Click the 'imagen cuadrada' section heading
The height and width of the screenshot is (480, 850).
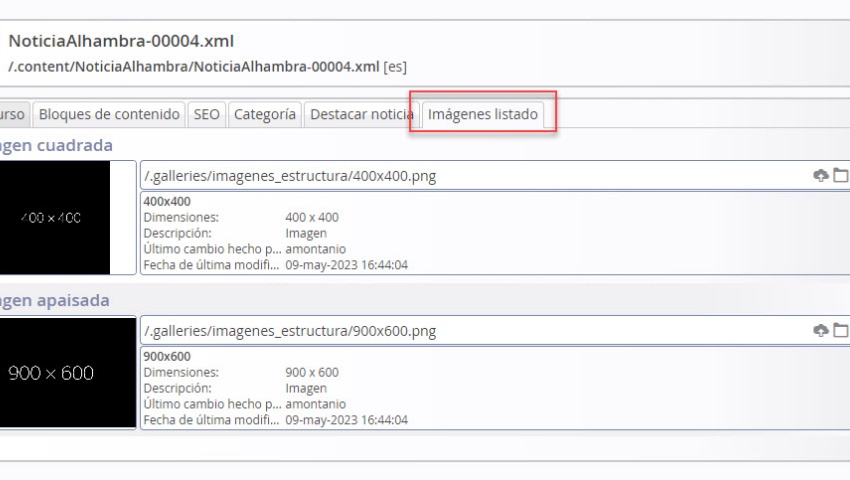tap(56, 145)
